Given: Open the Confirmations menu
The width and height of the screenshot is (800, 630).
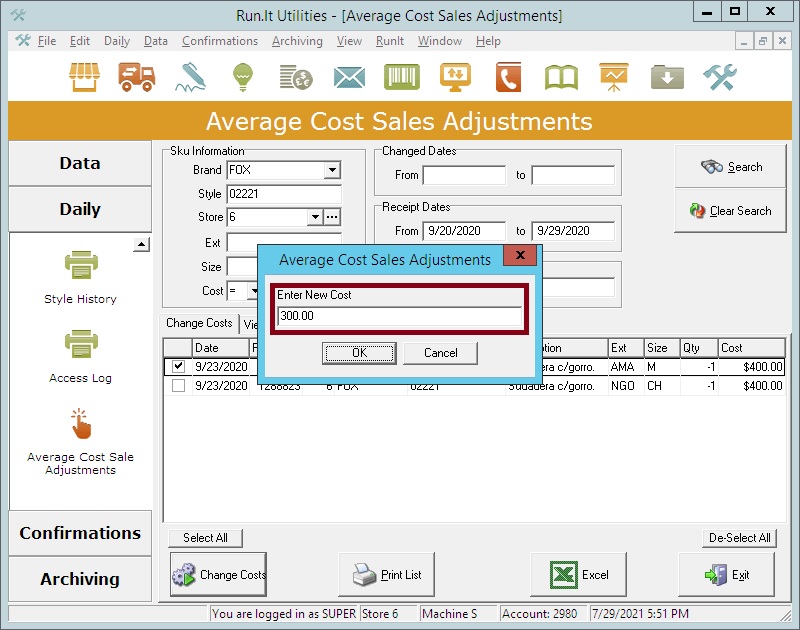Looking at the screenshot, I should 220,41.
